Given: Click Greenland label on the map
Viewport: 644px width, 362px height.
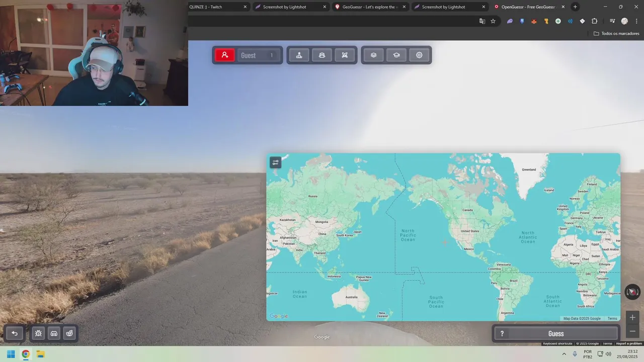Looking at the screenshot, I should coord(529,169).
